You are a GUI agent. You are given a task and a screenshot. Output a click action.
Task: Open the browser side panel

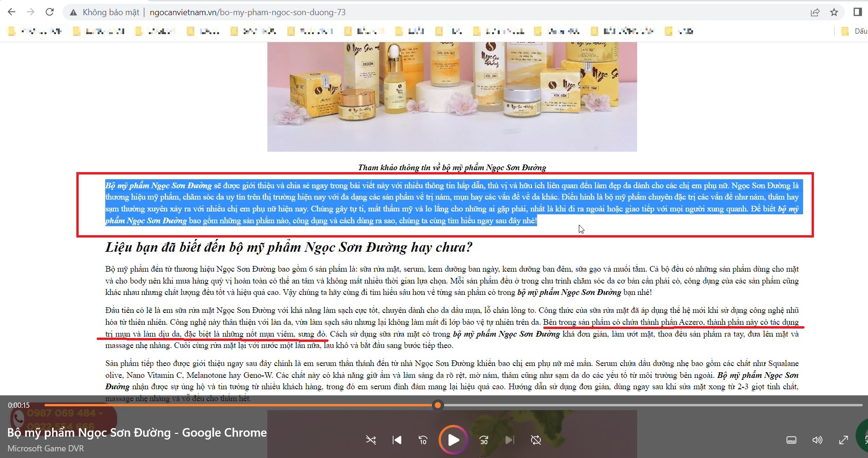pyautogui.click(x=857, y=12)
